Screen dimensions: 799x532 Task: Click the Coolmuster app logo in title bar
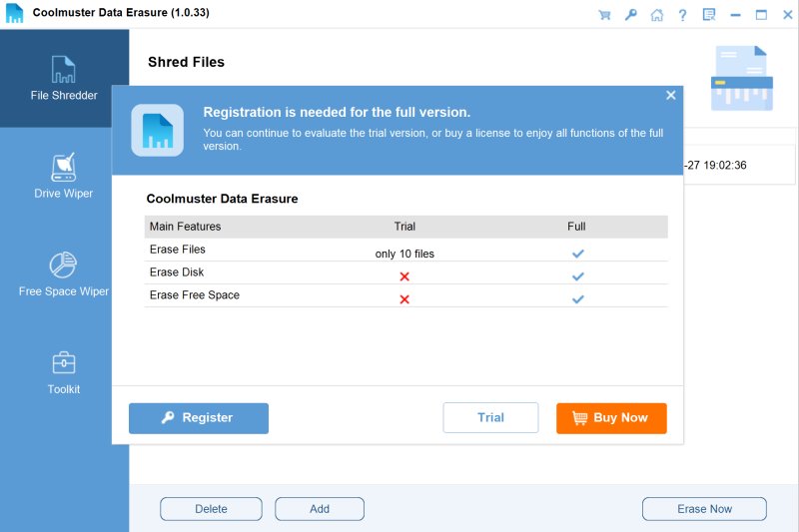(14, 15)
